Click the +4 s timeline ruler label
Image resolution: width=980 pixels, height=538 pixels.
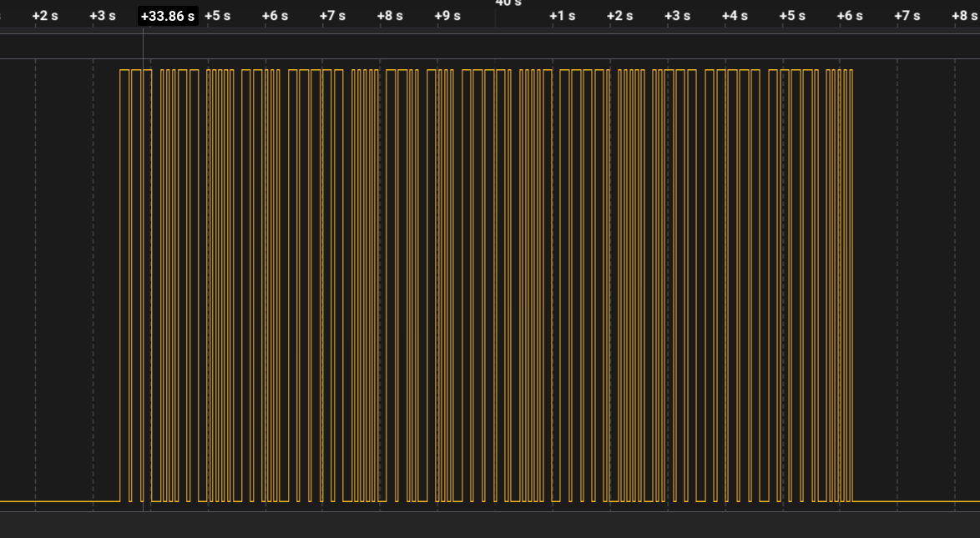coord(735,16)
